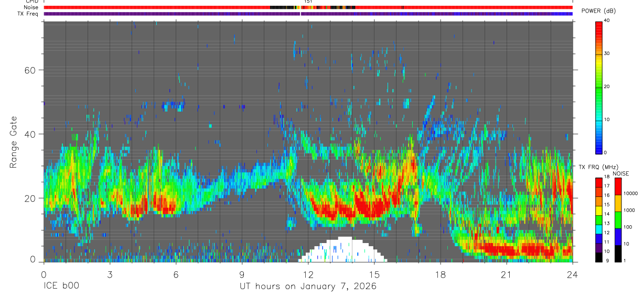
Task: Click the Noise strip above the plot
Action: click(x=308, y=7)
